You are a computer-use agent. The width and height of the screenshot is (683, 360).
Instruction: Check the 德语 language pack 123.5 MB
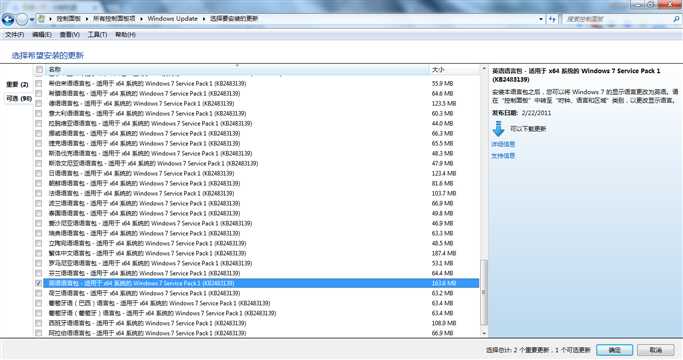pyautogui.click(x=39, y=103)
